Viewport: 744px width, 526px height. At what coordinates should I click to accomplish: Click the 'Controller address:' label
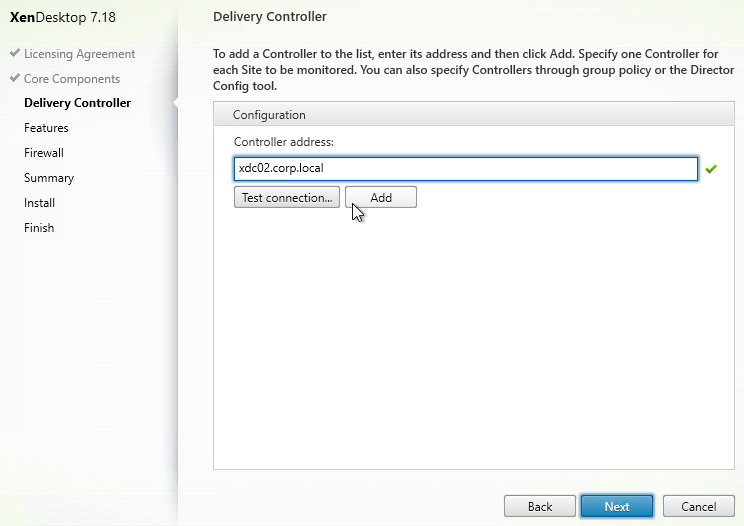284,142
